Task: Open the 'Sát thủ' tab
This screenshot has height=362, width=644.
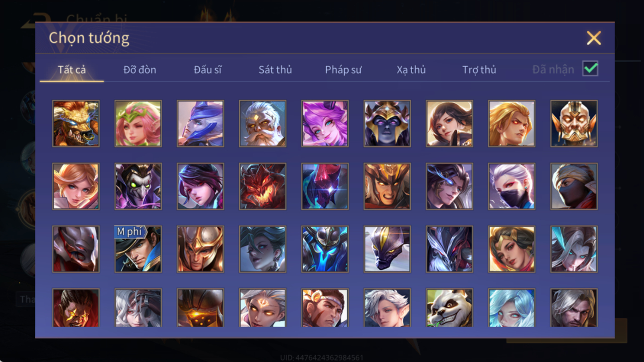Action: [275, 69]
